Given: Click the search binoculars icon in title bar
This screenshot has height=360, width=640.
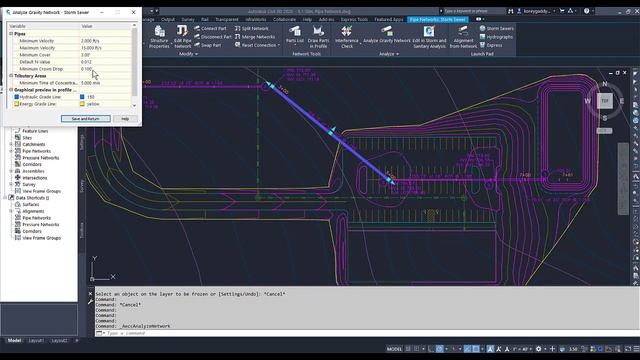Looking at the screenshot, I should 511,11.
